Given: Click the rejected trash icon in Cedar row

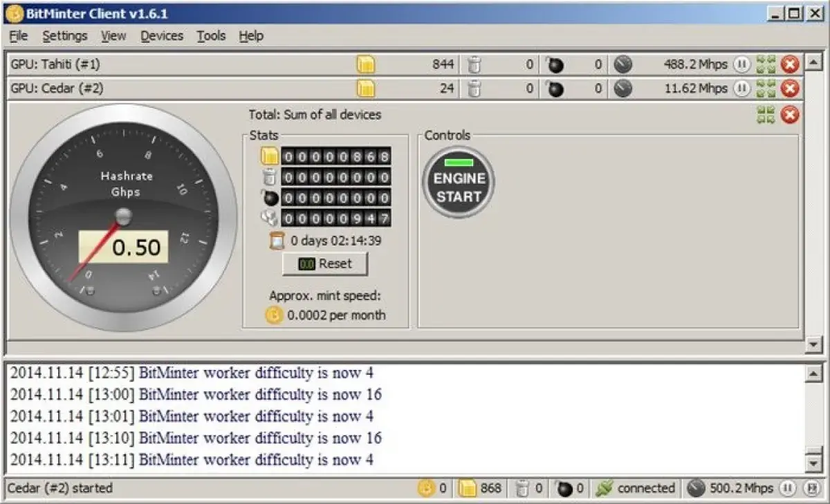Looking at the screenshot, I should [474, 88].
